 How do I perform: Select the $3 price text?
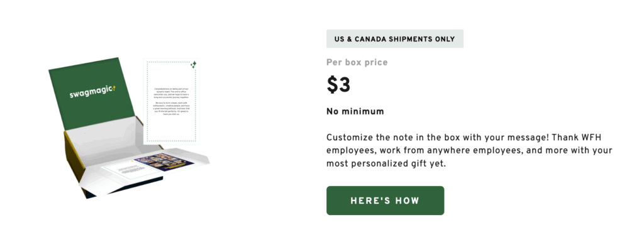pyautogui.click(x=338, y=85)
